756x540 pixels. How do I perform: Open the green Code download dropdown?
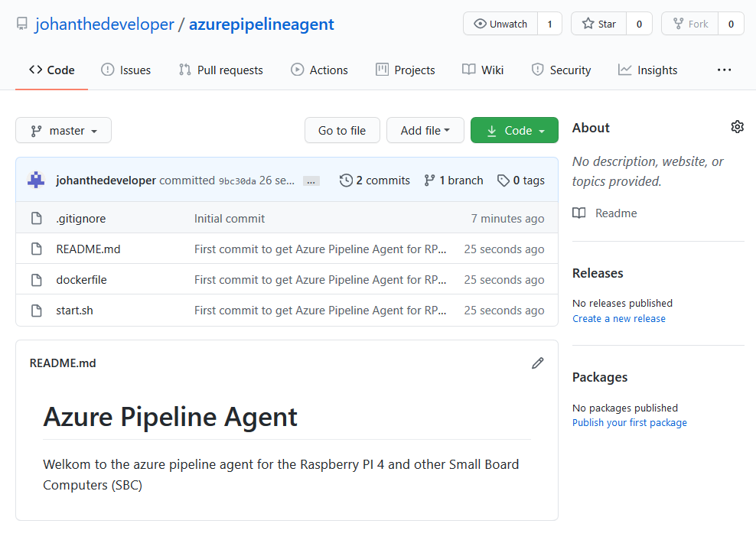point(514,130)
